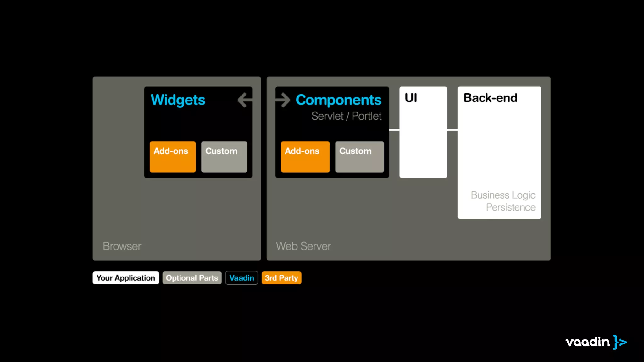The width and height of the screenshot is (644, 362).
Task: Click the Back-end heading
Action: [x=490, y=98]
